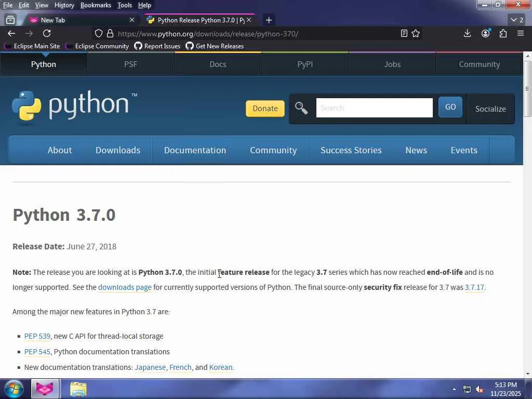Open the browser hamburger menu
This screenshot has width=532, height=399.
(521, 33)
